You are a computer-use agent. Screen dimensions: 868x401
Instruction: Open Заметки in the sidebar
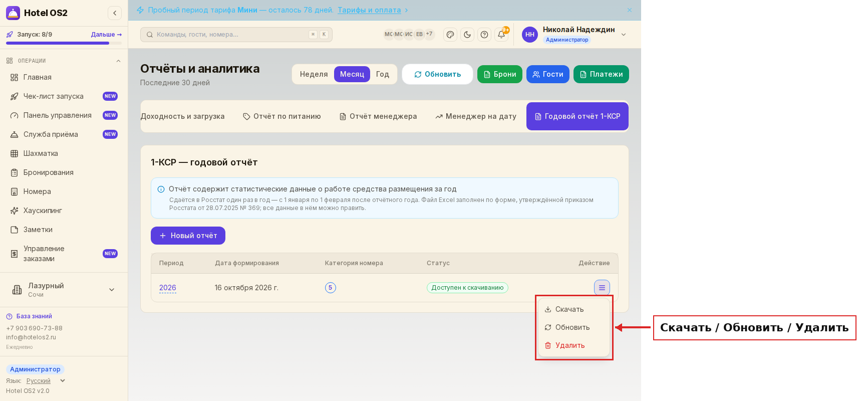64,230
